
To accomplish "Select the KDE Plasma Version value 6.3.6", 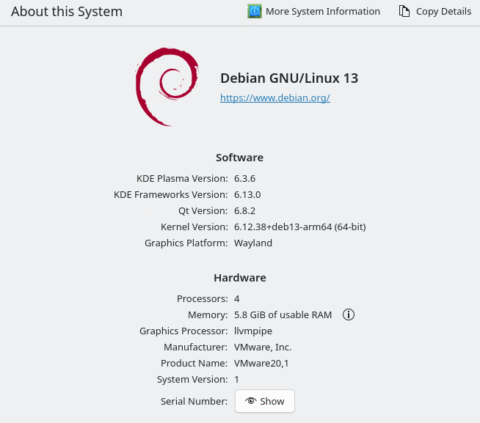I will tap(244, 178).
